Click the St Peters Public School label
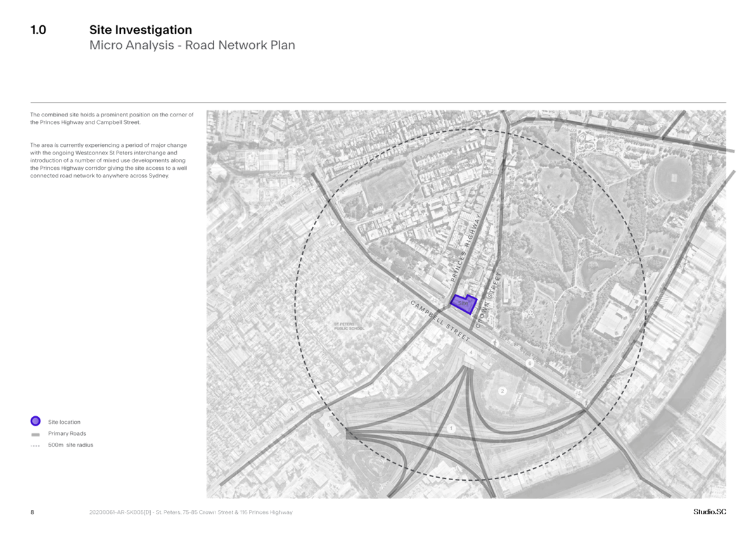This screenshot has height=534, width=756. pyautogui.click(x=349, y=326)
